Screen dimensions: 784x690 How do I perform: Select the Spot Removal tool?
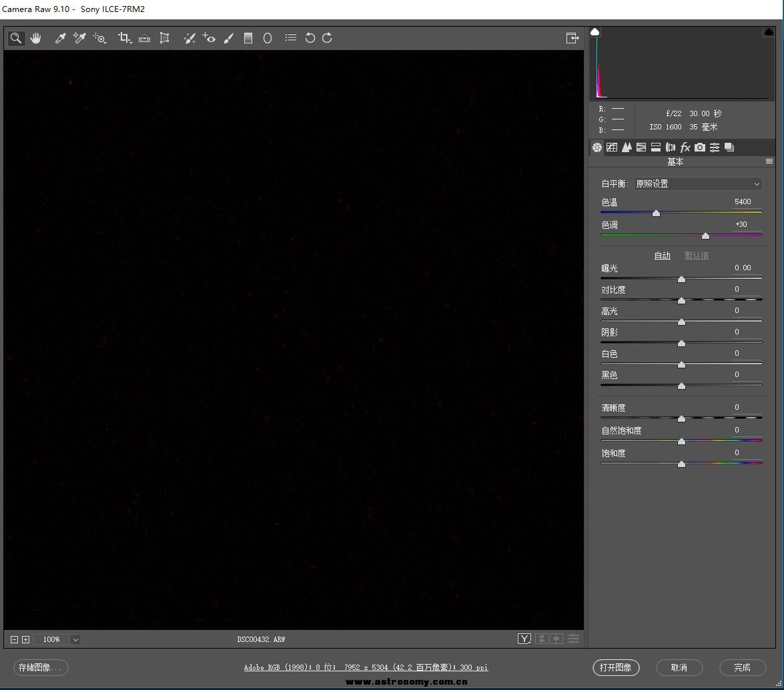tap(189, 38)
